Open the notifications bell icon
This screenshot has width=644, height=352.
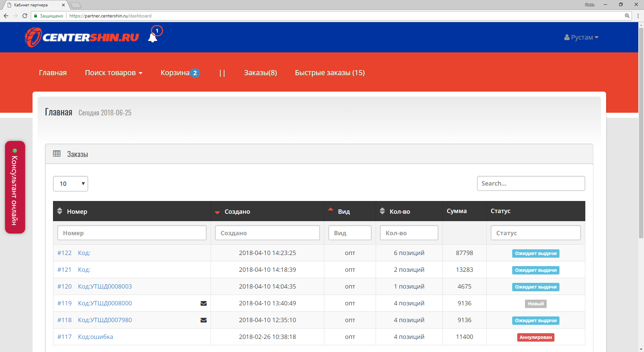[x=153, y=37]
